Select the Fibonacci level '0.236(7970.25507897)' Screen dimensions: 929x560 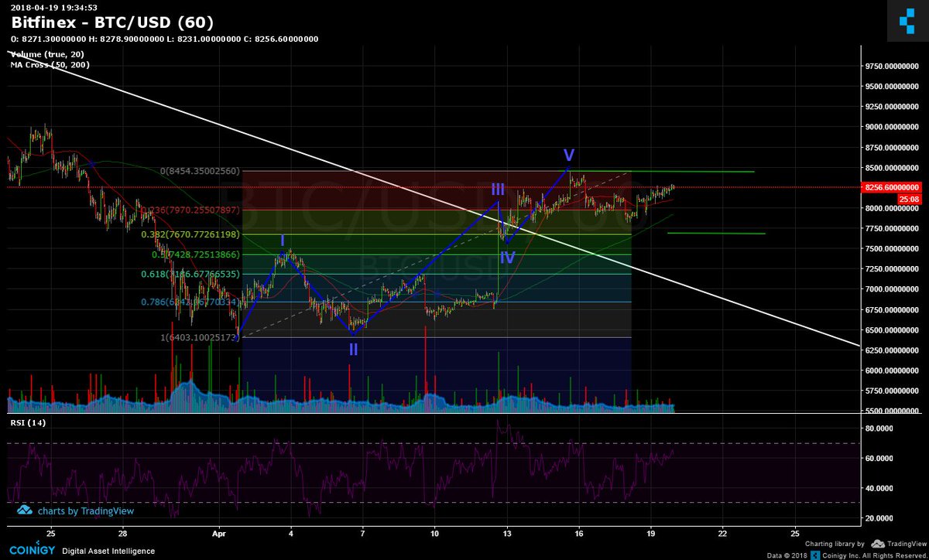[190, 210]
